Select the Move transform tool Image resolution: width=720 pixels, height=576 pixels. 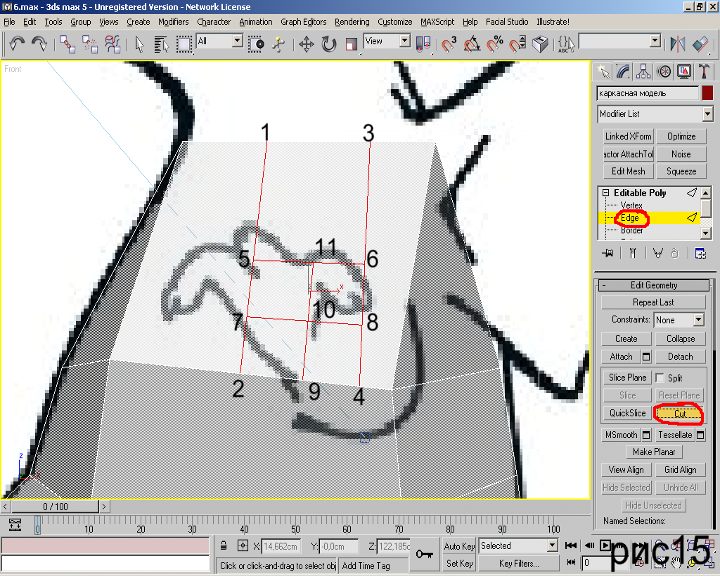tap(307, 43)
